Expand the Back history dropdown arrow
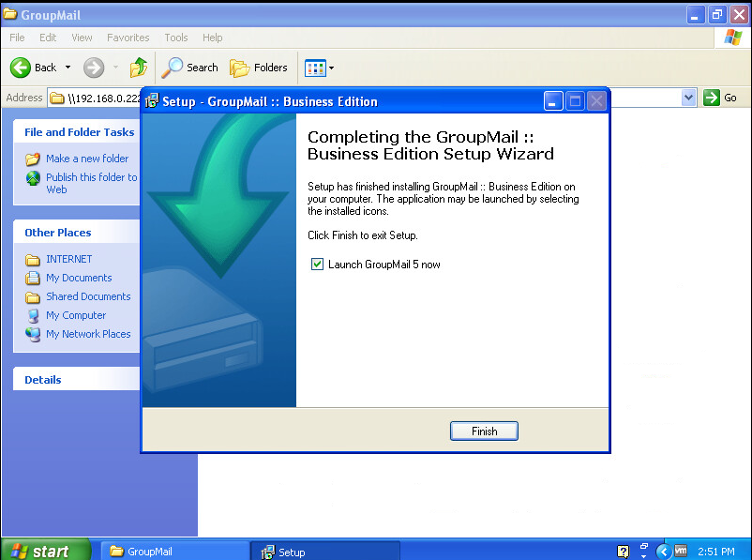This screenshot has width=752, height=560. coord(68,68)
